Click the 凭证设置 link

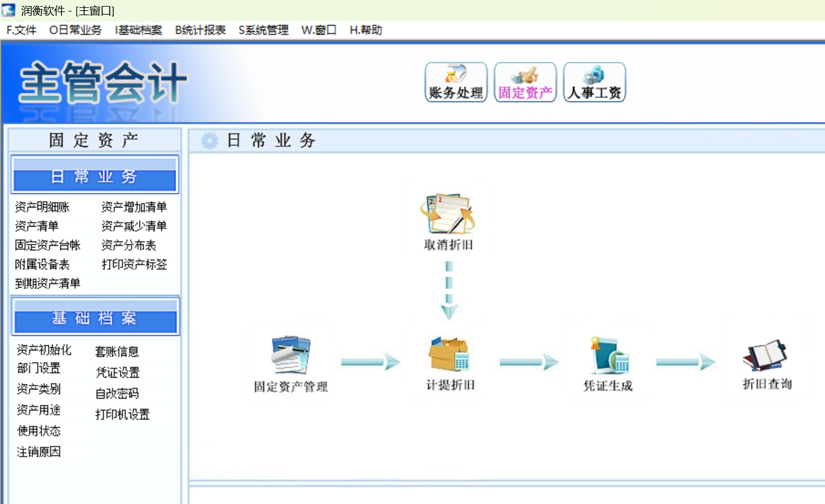117,372
